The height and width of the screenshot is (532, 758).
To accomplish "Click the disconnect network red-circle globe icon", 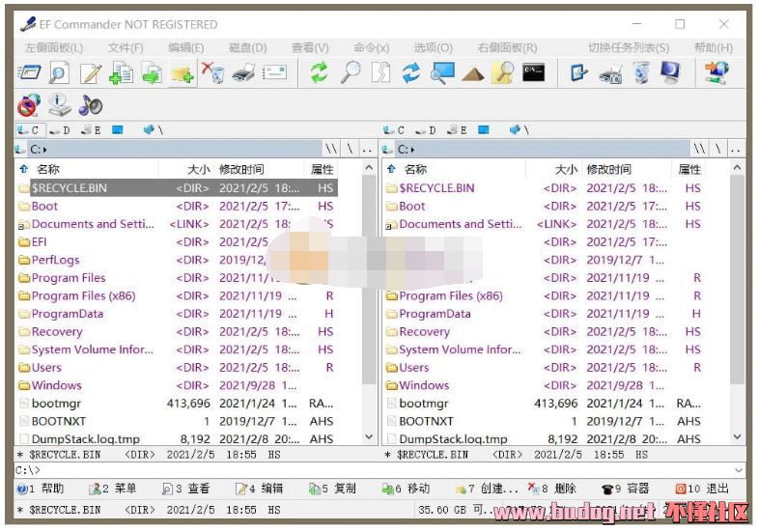I will click(x=29, y=105).
